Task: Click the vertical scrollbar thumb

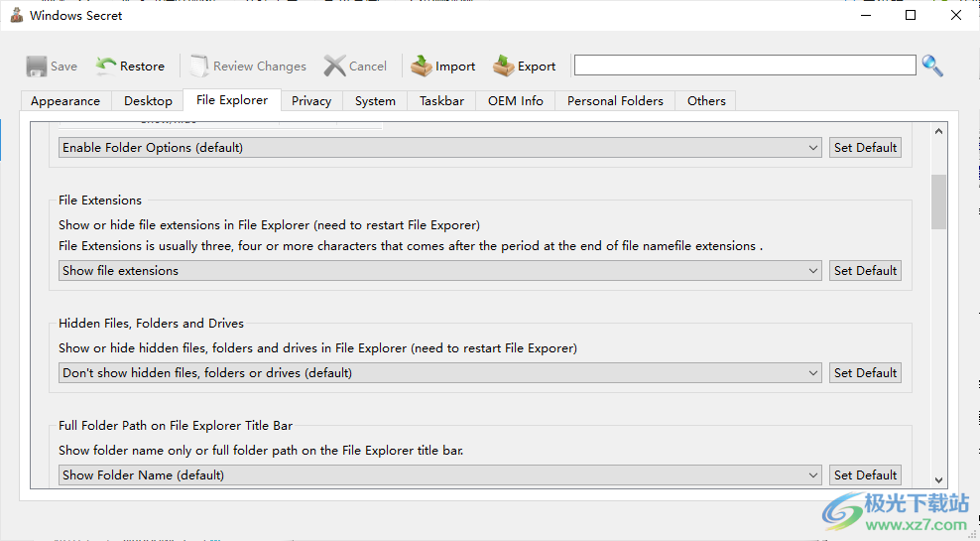Action: pyautogui.click(x=938, y=202)
